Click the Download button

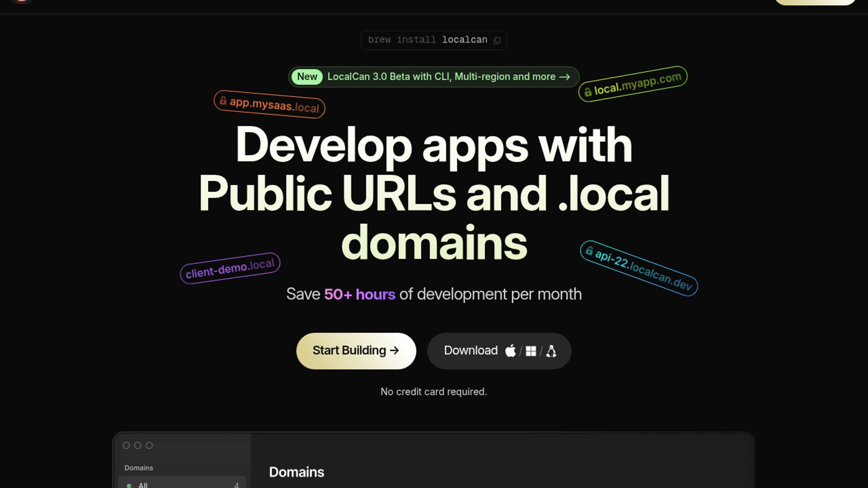coord(499,351)
